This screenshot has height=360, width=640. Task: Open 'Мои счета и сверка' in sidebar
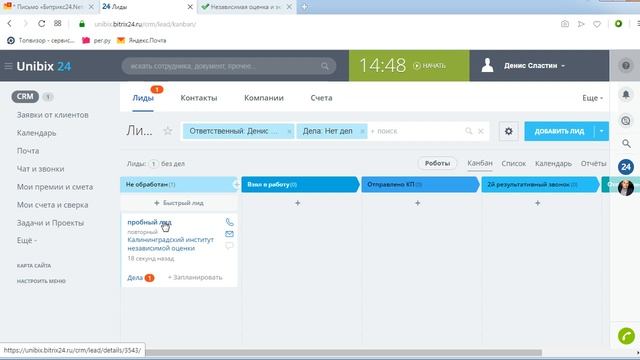click(x=52, y=205)
